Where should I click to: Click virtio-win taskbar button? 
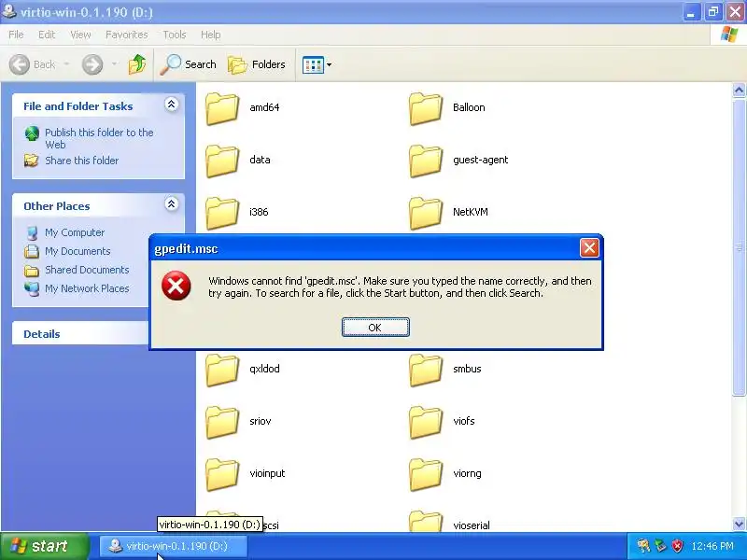(x=173, y=546)
